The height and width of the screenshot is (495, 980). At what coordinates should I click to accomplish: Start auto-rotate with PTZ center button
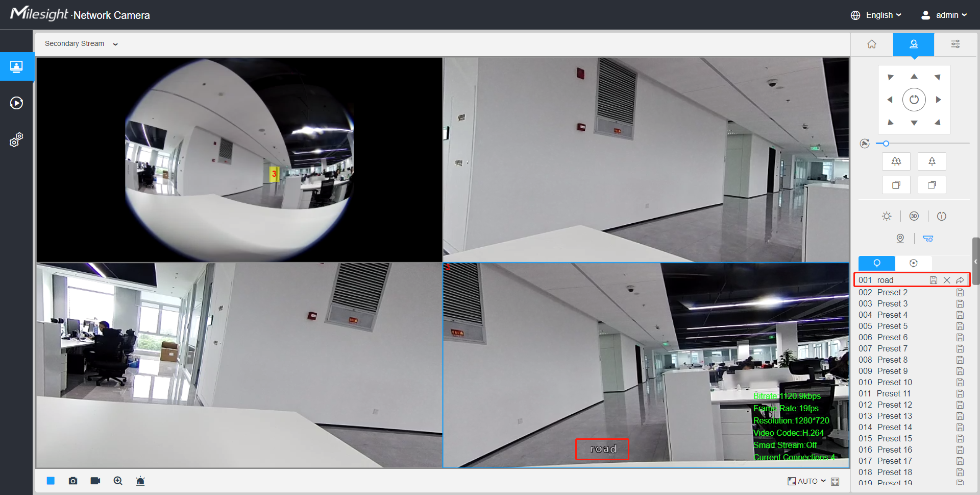coord(914,100)
